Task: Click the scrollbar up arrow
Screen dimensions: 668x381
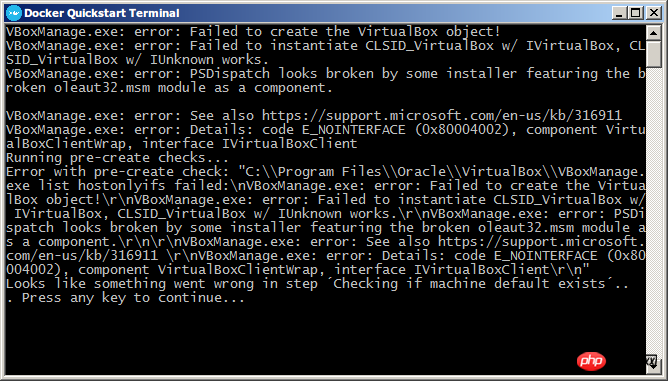Action: point(653,33)
